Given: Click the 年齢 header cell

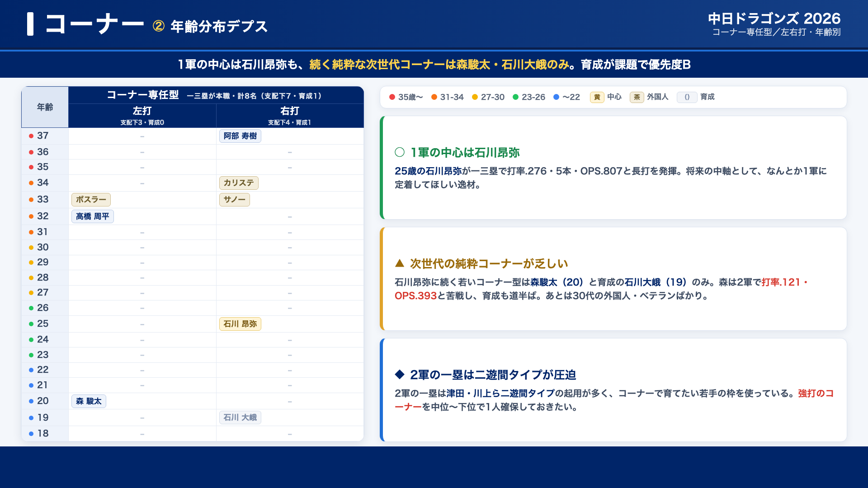Looking at the screenshot, I should [45, 107].
